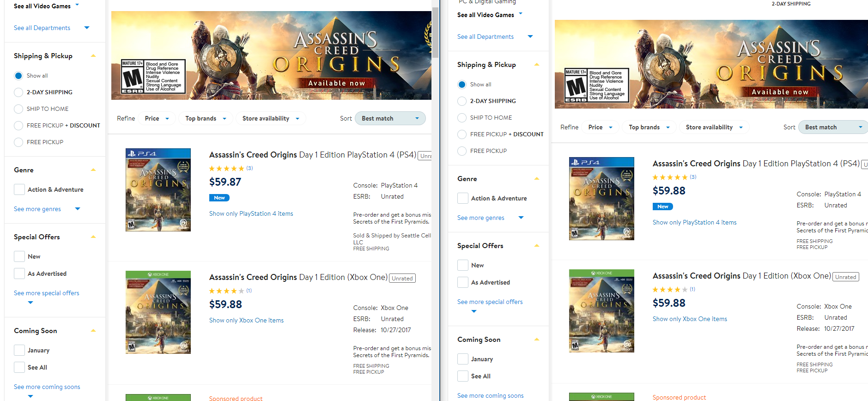Screen dimensions: 868x401
Task: Open PS4 Assassin's Creed title in left window
Action: coord(313,155)
